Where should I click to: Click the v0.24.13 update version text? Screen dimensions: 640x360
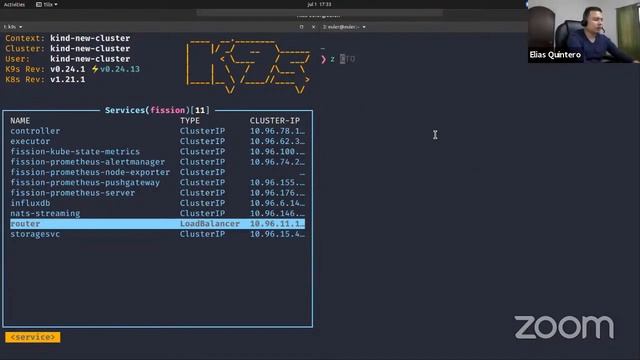[x=120, y=69]
